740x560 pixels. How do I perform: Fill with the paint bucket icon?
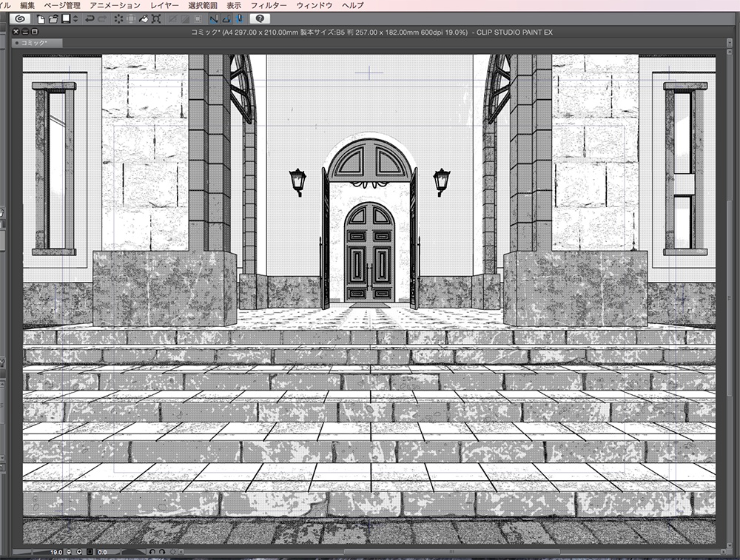(144, 19)
